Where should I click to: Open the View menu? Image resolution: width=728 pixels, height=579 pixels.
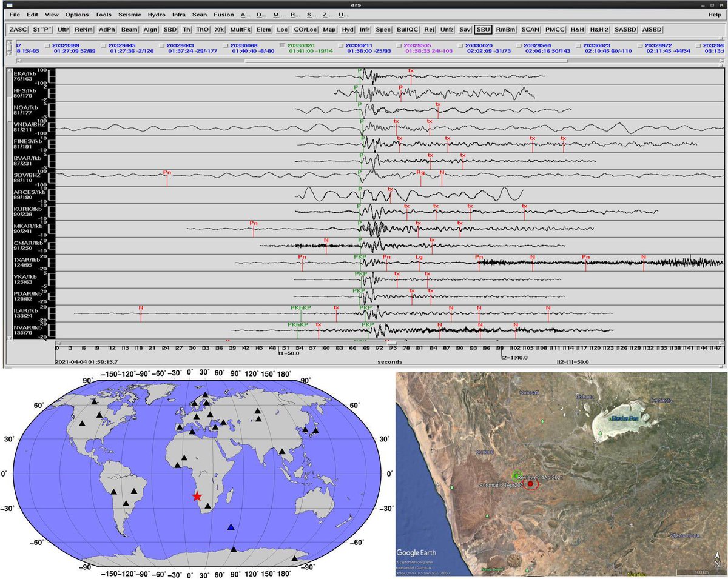tap(52, 14)
